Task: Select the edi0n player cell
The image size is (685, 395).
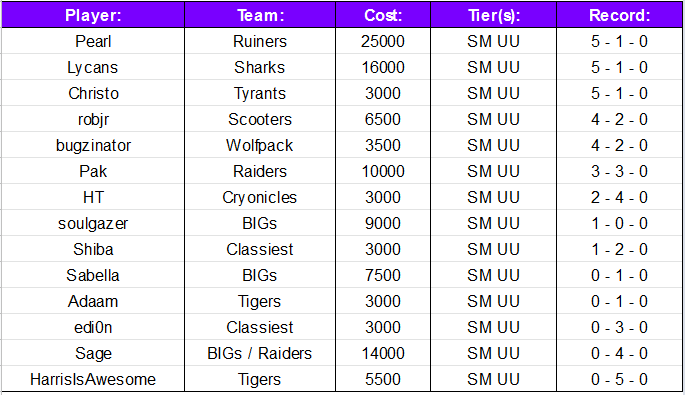Action: [93, 327]
